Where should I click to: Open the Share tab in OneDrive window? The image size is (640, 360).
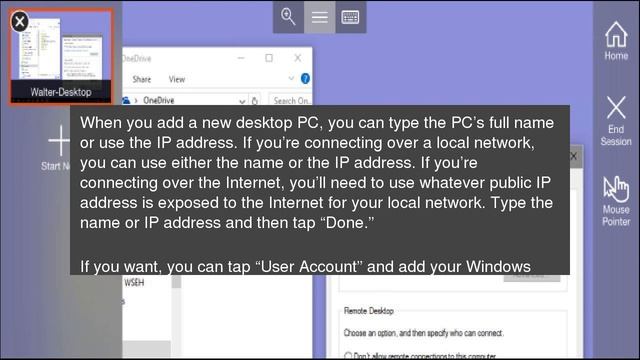coord(142,79)
